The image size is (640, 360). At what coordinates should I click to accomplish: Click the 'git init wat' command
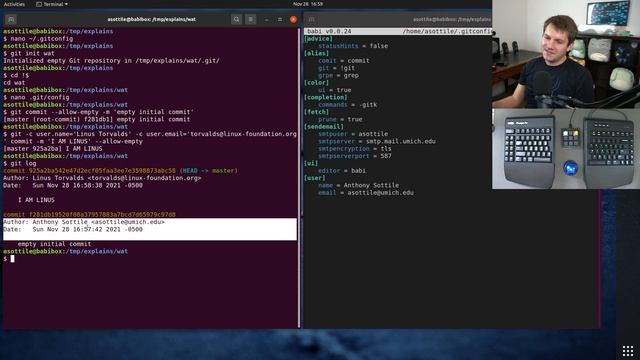(x=29, y=53)
